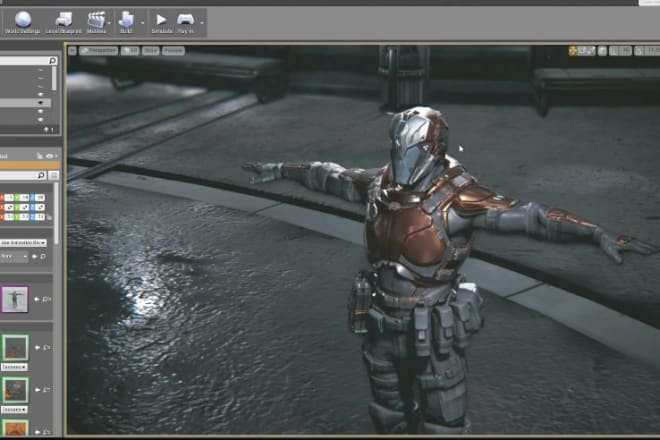This screenshot has width=660, height=440.
Task: Open the property matrix grid icon
Action: (x=53, y=175)
